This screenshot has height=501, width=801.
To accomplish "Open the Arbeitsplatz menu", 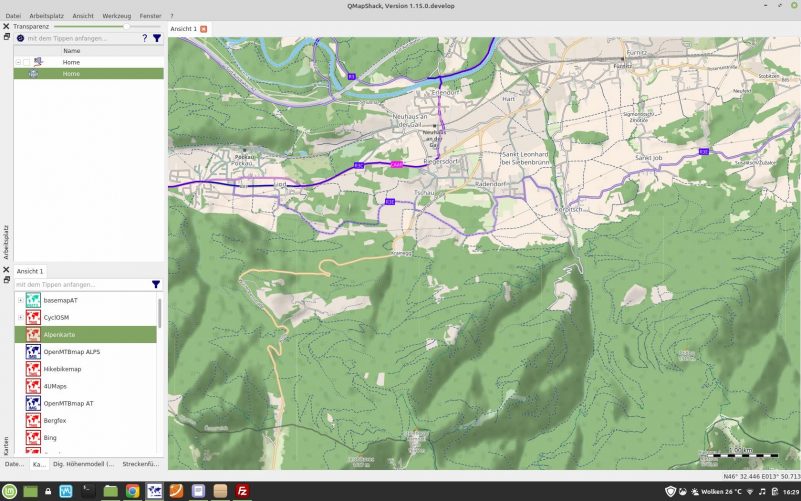I will 47,16.
